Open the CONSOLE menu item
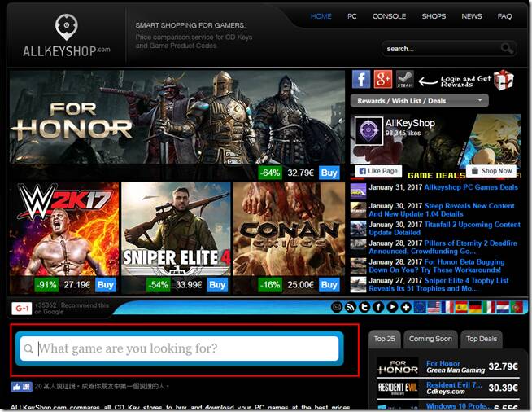Image resolution: width=532 pixels, height=412 pixels. pyautogui.click(x=389, y=16)
